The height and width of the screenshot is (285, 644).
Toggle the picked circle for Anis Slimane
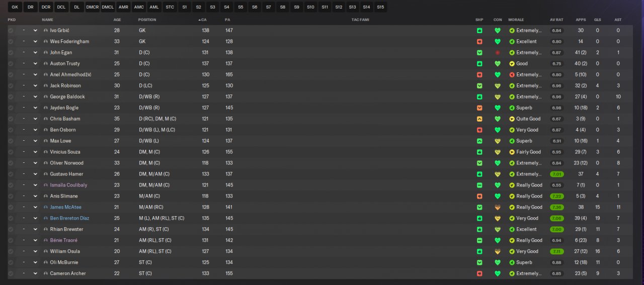pyautogui.click(x=11, y=197)
